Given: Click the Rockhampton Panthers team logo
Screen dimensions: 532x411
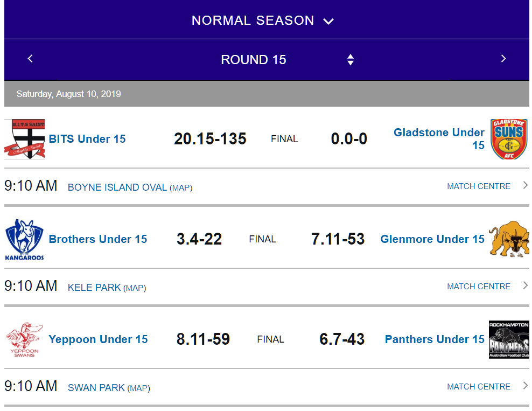Looking at the screenshot, I should coord(509,339).
